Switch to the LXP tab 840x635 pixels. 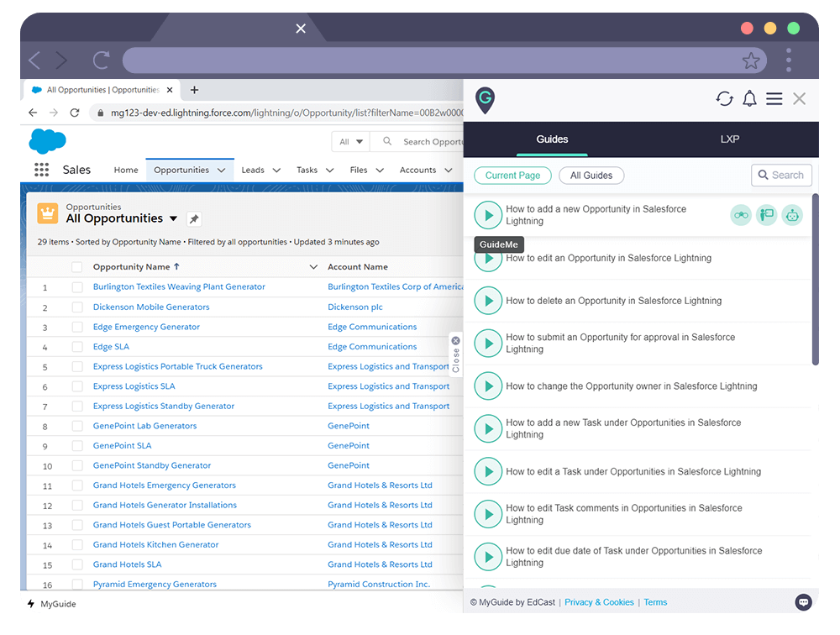click(729, 139)
